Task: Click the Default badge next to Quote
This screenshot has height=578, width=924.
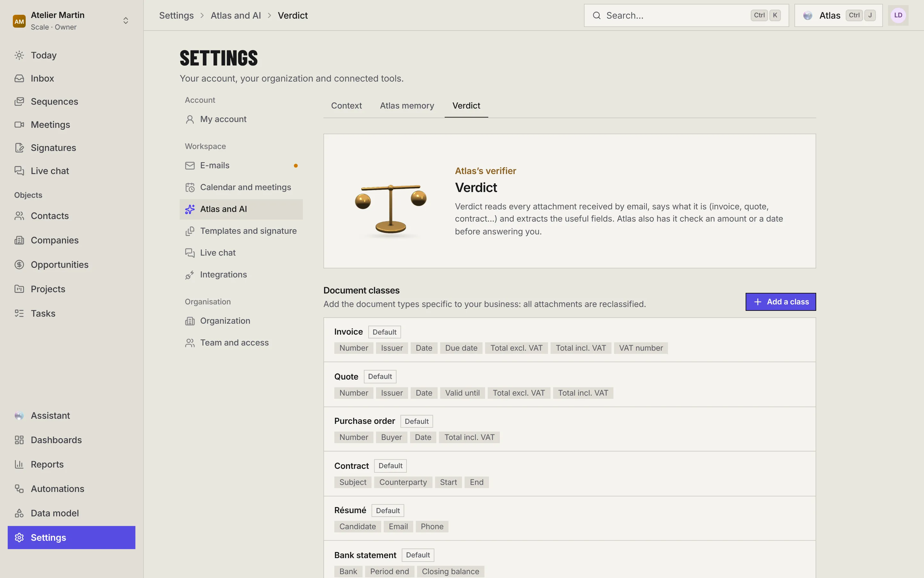Action: [380, 377]
